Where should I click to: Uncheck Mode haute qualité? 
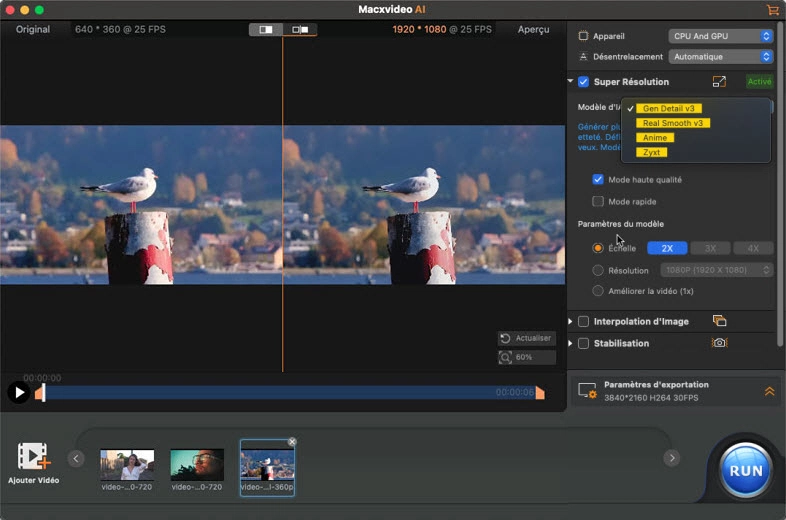(598, 180)
